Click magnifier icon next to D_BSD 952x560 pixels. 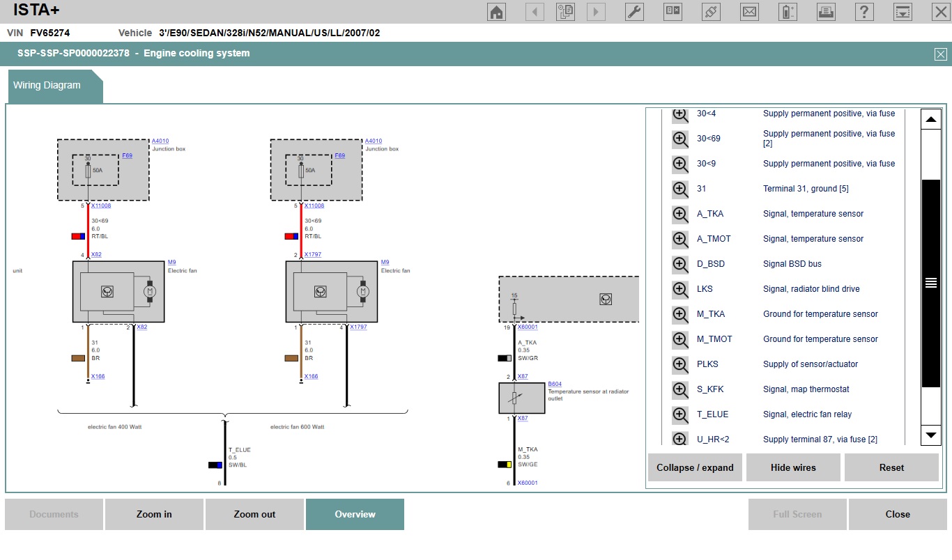point(680,264)
